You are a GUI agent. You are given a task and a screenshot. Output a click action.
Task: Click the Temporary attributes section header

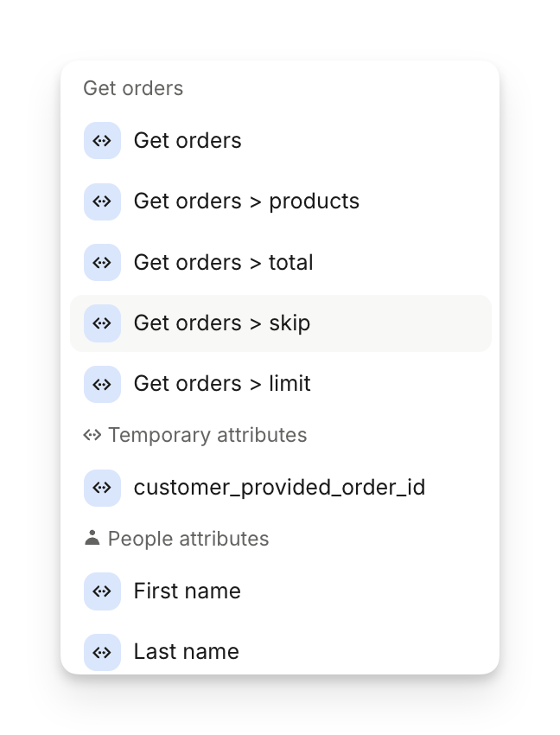tap(207, 435)
